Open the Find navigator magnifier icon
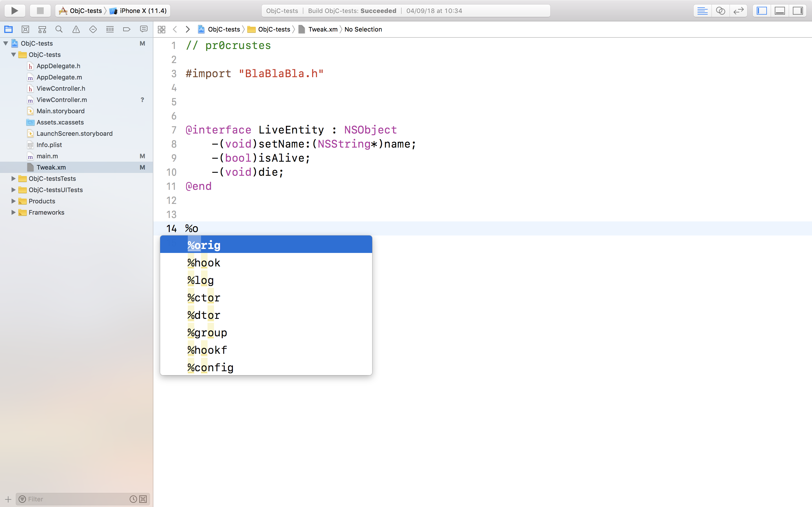The height and width of the screenshot is (507, 812). 59,30
